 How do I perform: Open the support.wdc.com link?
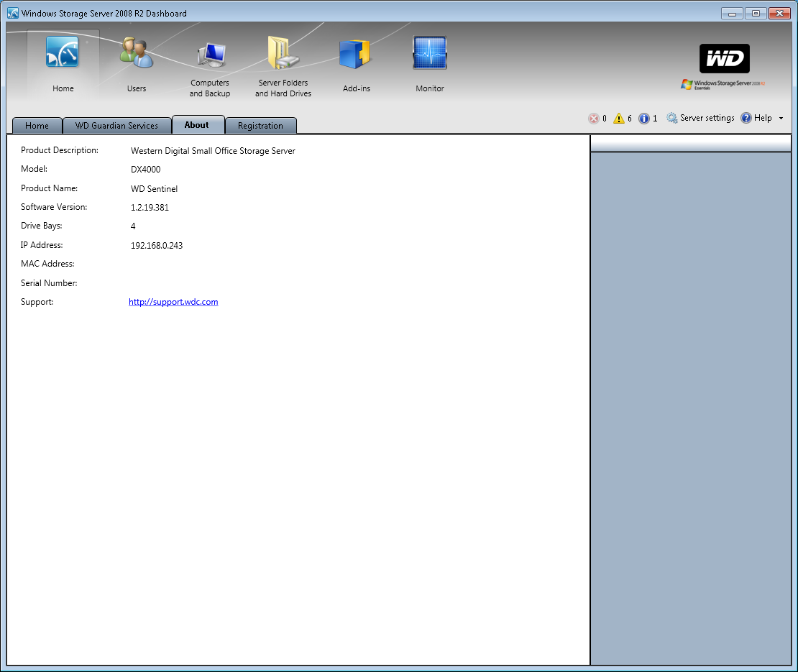click(173, 302)
